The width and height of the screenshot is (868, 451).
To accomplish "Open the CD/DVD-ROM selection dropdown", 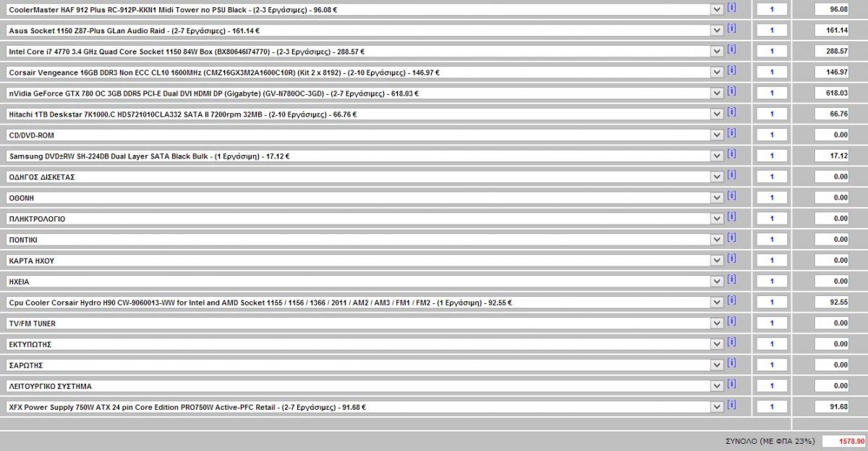I will point(716,135).
